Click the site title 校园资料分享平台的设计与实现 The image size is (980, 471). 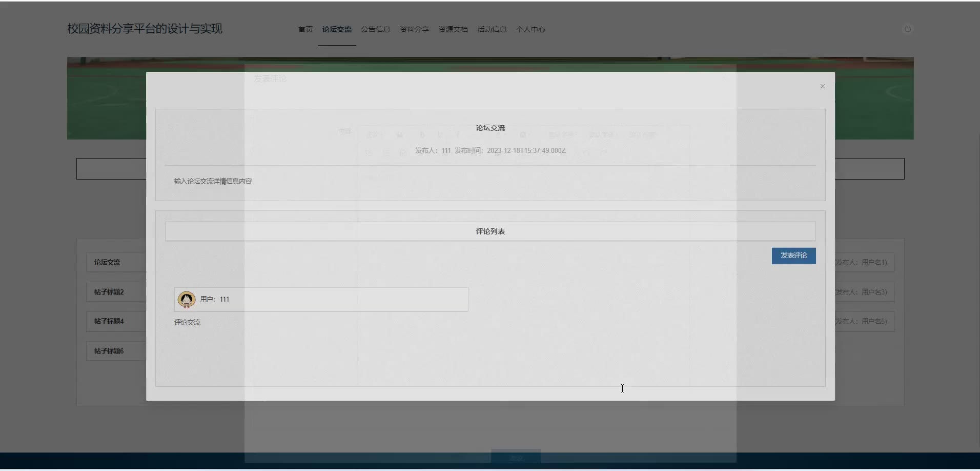(145, 29)
